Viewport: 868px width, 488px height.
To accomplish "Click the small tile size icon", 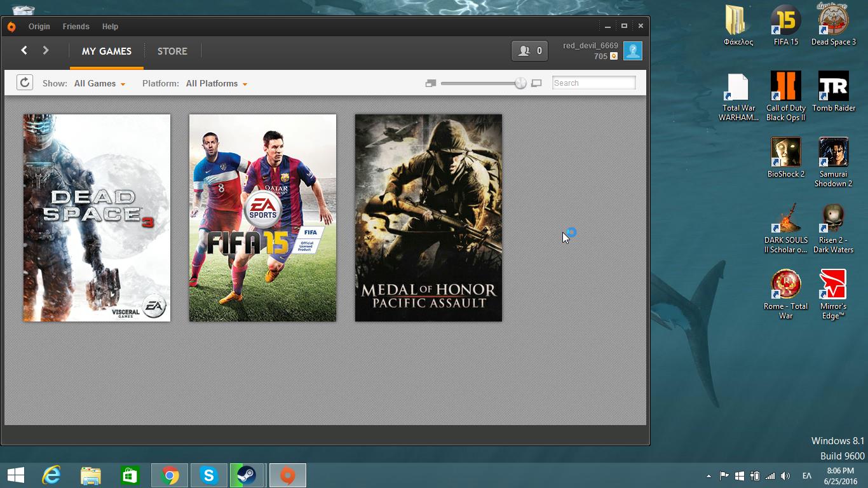I will coord(431,83).
